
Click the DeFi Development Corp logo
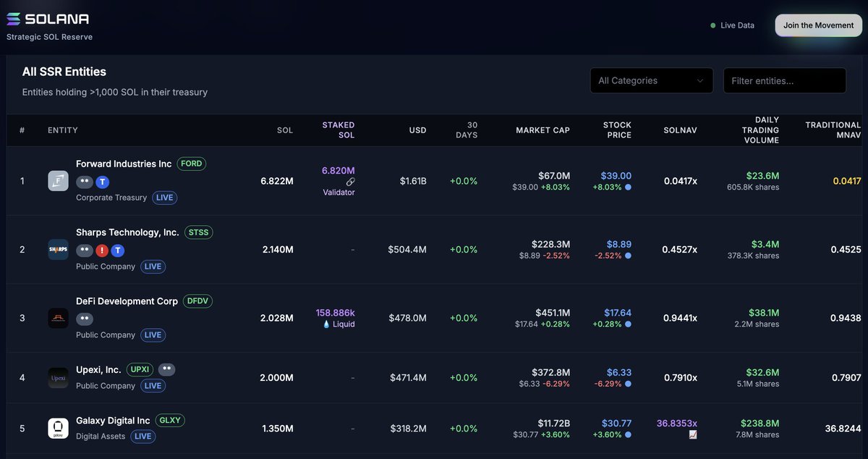[x=58, y=319]
